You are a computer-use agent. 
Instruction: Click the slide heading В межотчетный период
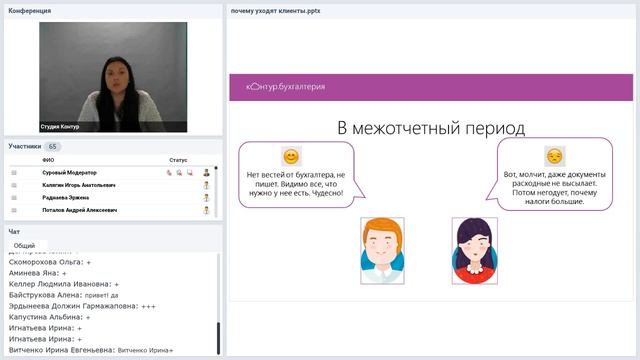431,128
